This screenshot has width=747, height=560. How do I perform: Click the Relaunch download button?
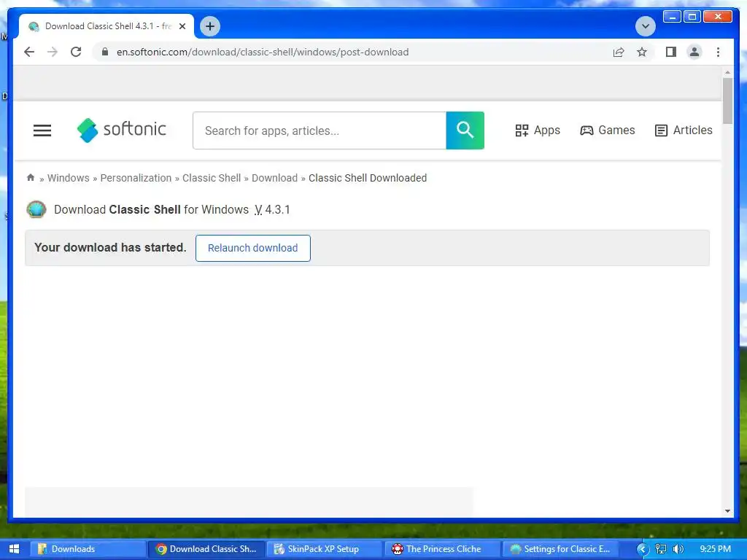[x=253, y=248]
